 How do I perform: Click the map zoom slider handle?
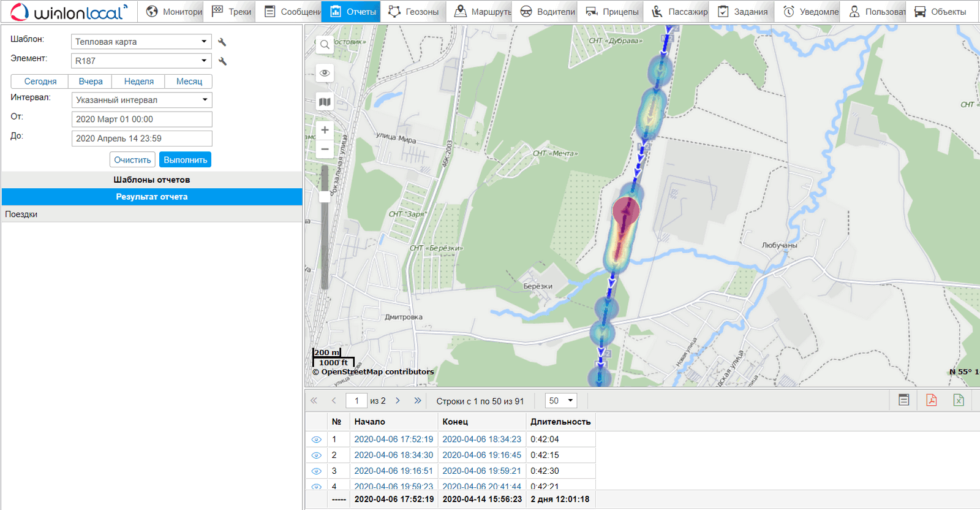click(325, 197)
